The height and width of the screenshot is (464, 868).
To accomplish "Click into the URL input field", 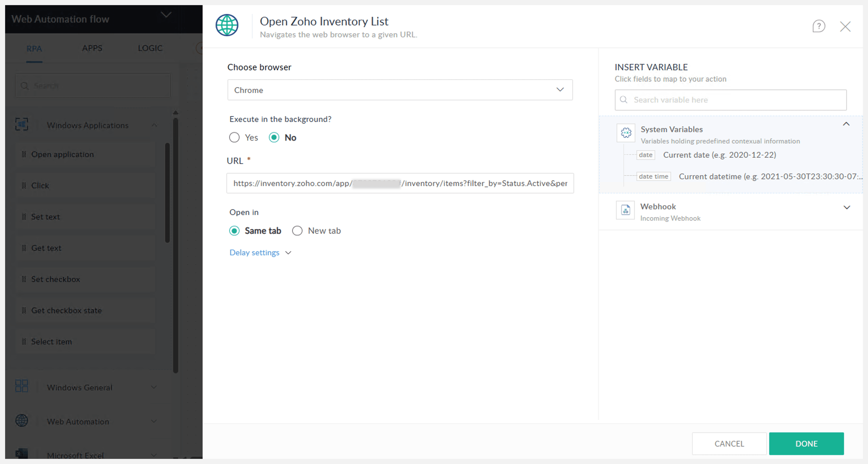I will pos(400,183).
